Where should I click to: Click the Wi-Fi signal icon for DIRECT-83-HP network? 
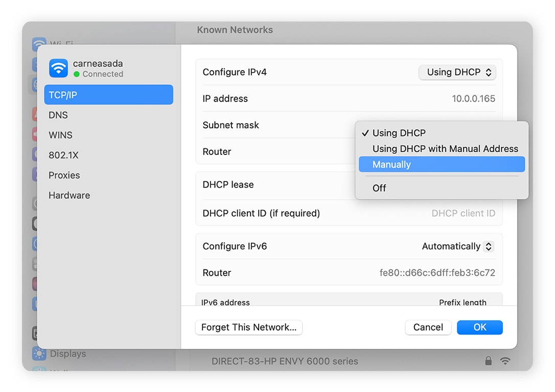[505, 361]
